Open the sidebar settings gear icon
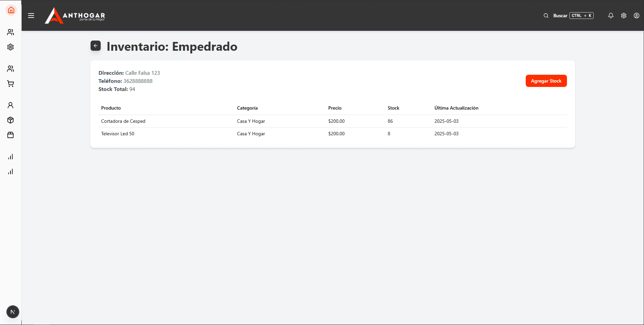 pyautogui.click(x=10, y=47)
